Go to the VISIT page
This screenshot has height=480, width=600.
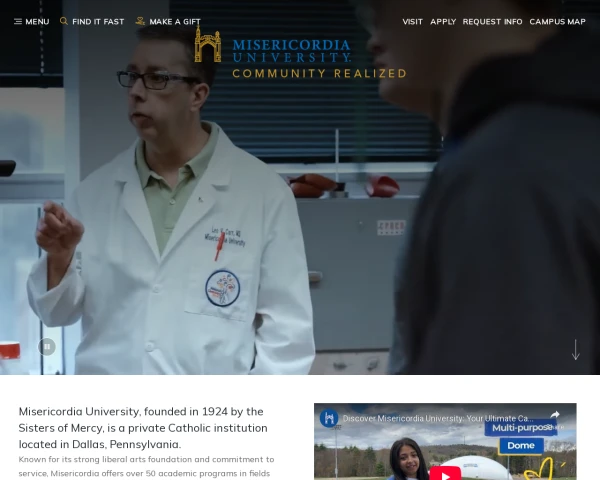(412, 22)
